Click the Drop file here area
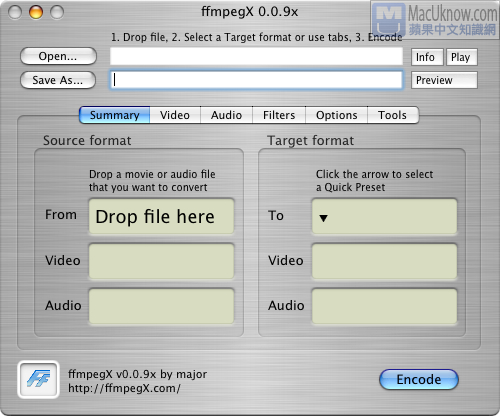This screenshot has height=416, width=500. click(161, 216)
